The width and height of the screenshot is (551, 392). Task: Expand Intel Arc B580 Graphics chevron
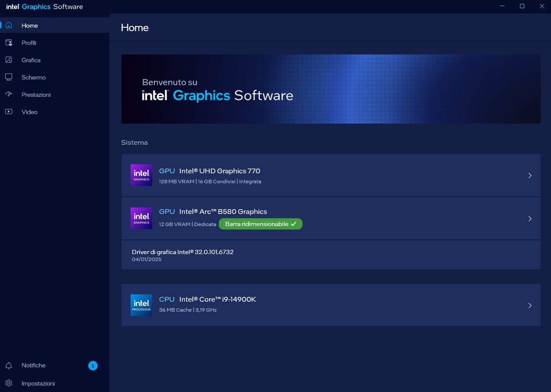tap(530, 219)
